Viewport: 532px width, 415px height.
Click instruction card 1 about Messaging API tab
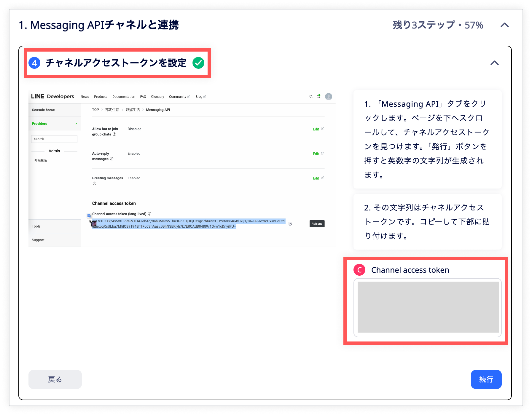click(x=428, y=139)
